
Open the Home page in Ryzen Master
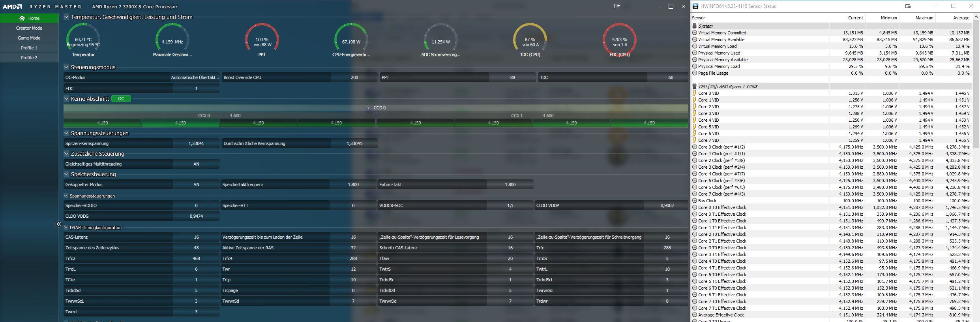pyautogui.click(x=29, y=18)
